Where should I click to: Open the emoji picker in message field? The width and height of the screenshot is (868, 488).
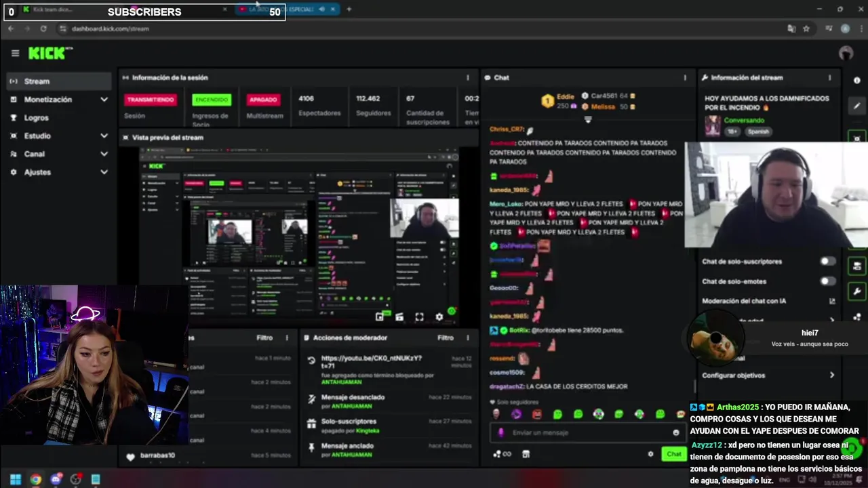[675, 432]
